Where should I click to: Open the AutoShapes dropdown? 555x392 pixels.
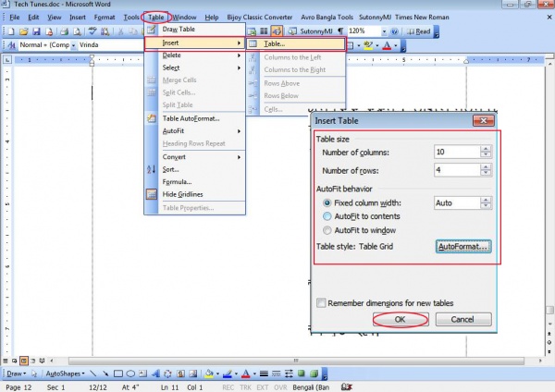[x=65, y=374]
